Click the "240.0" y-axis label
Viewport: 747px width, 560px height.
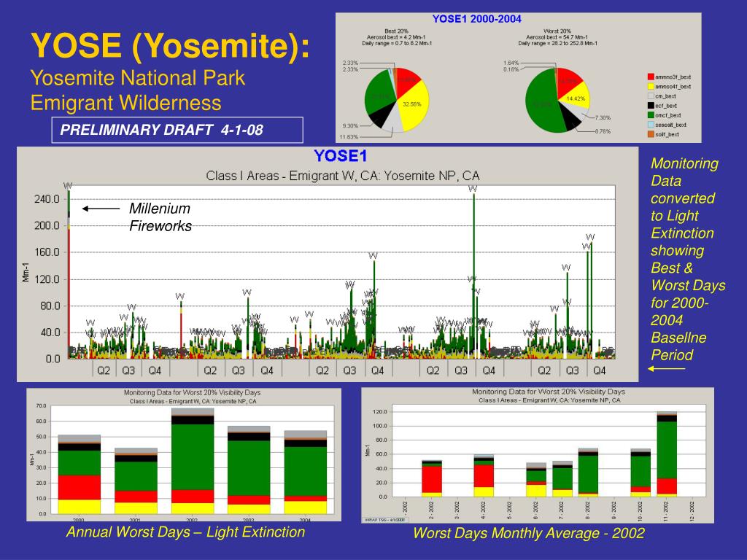click(x=47, y=199)
